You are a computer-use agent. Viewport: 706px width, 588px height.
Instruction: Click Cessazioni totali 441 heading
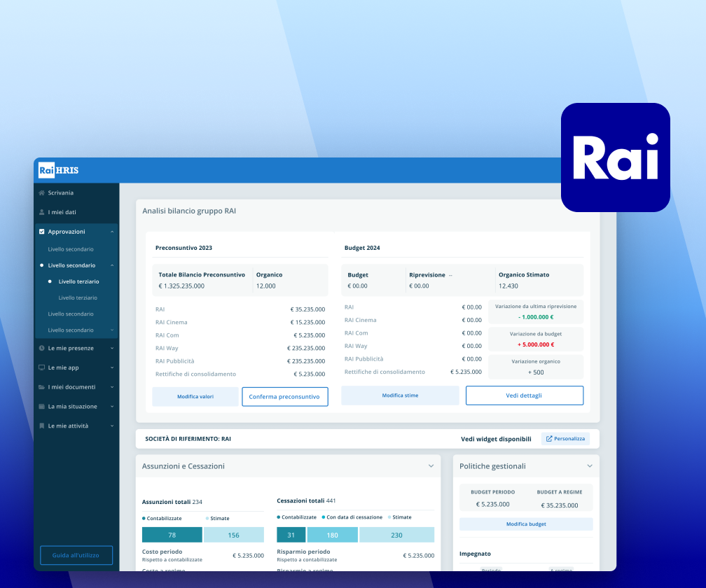pyautogui.click(x=306, y=500)
